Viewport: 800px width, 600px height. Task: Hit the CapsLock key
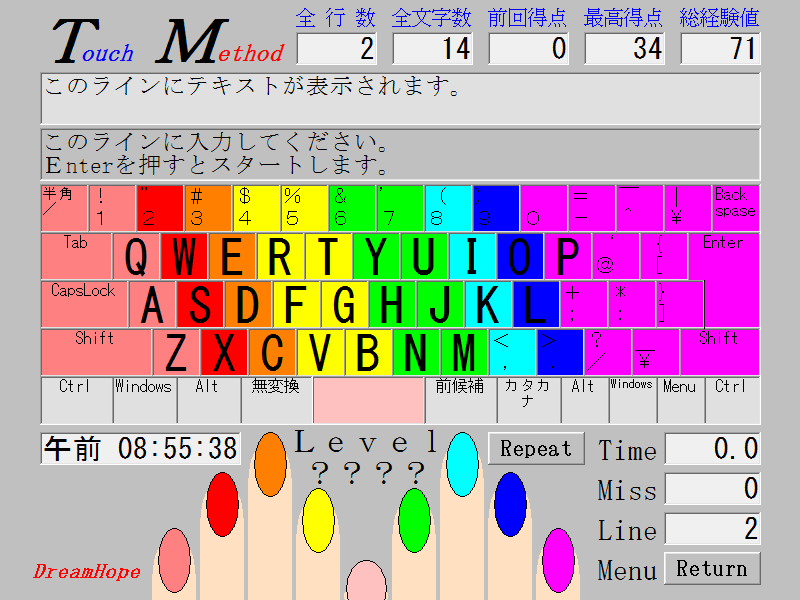[84, 304]
